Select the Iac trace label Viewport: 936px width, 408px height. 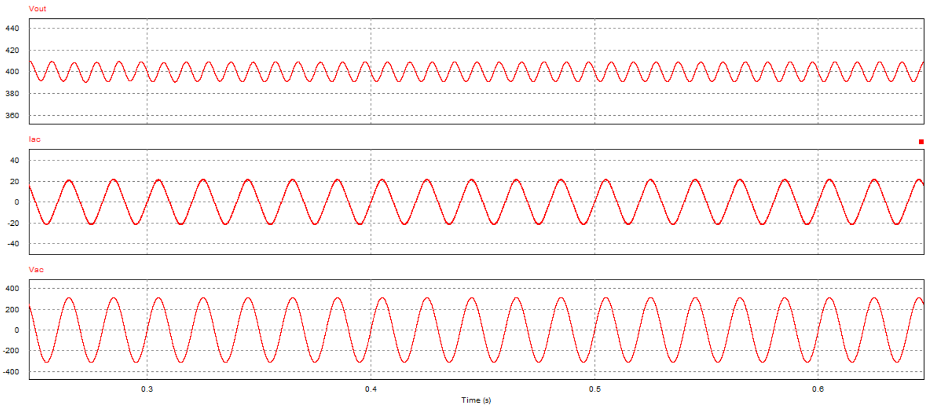pyautogui.click(x=12, y=139)
